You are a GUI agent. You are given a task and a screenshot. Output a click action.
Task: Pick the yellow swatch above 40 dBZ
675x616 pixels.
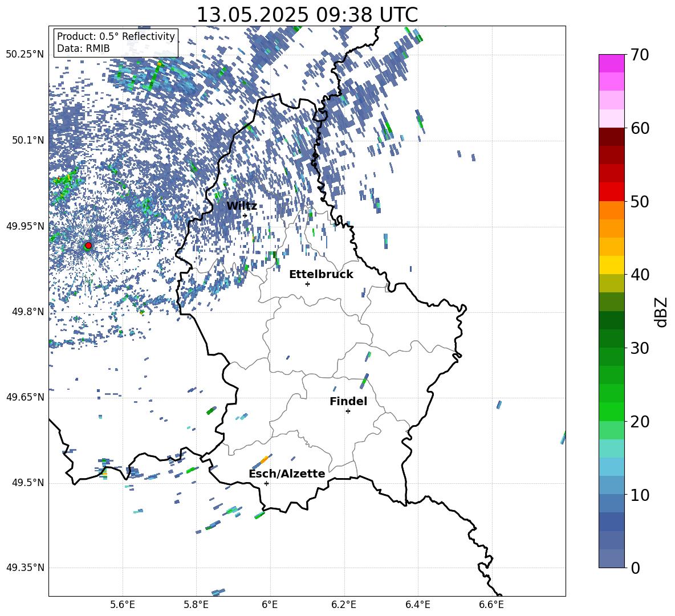[x=611, y=265]
